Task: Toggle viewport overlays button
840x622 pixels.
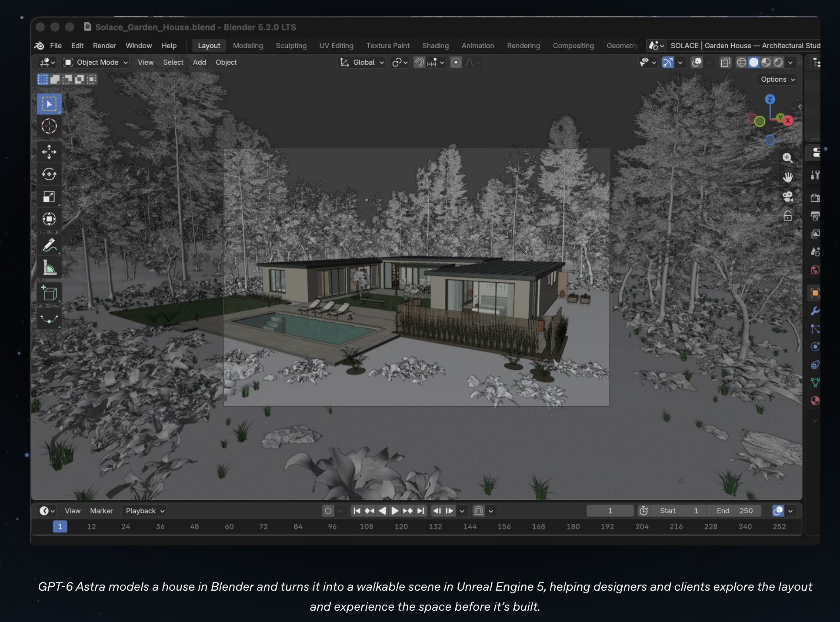Action: pyautogui.click(x=697, y=62)
